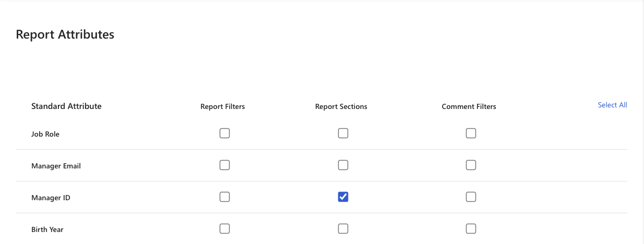Tick Comment Filters for Manager ID

tap(471, 197)
